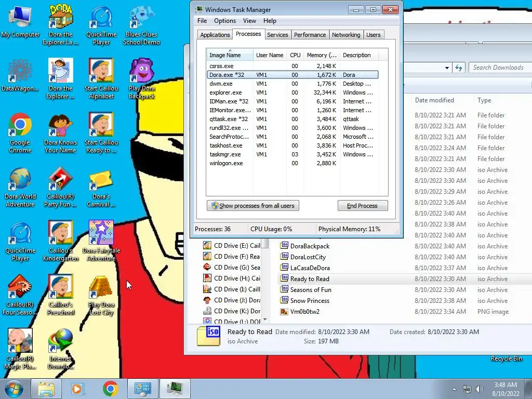Select the Play Dora Lost City icon
532x399 pixels.
click(101, 295)
